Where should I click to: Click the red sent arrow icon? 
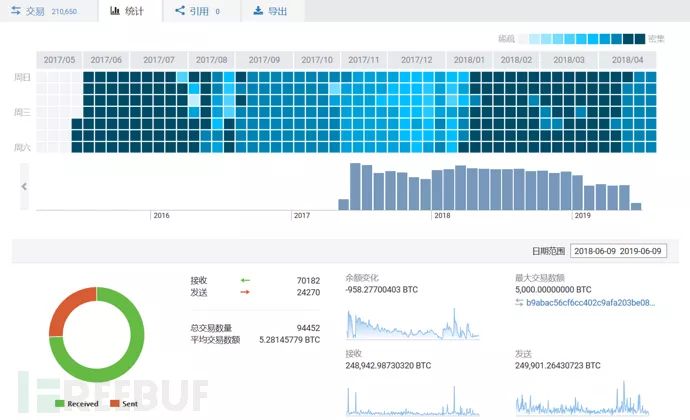pyautogui.click(x=246, y=292)
